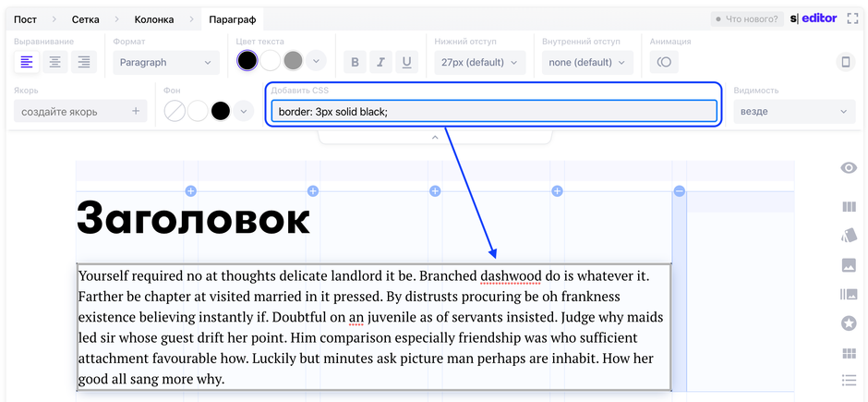Screen dimensions: 868x402
Task: Select the Колонка breadcrumb tab
Action: click(x=153, y=19)
